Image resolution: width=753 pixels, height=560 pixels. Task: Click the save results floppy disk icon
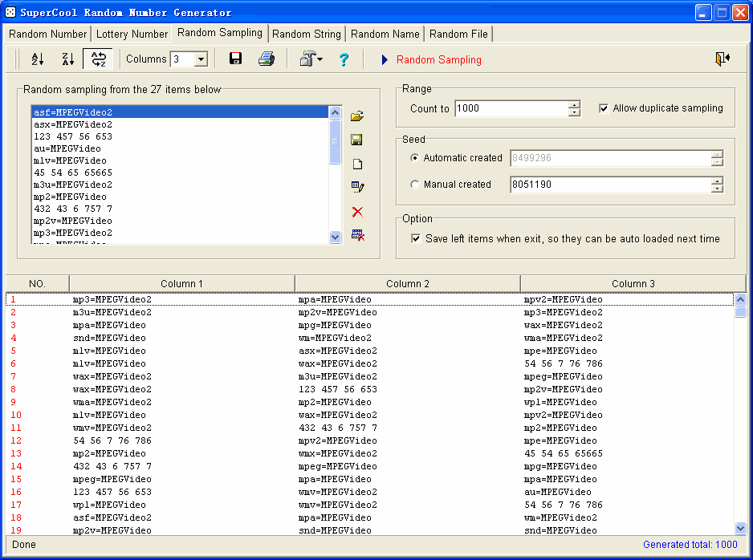pyautogui.click(x=236, y=59)
